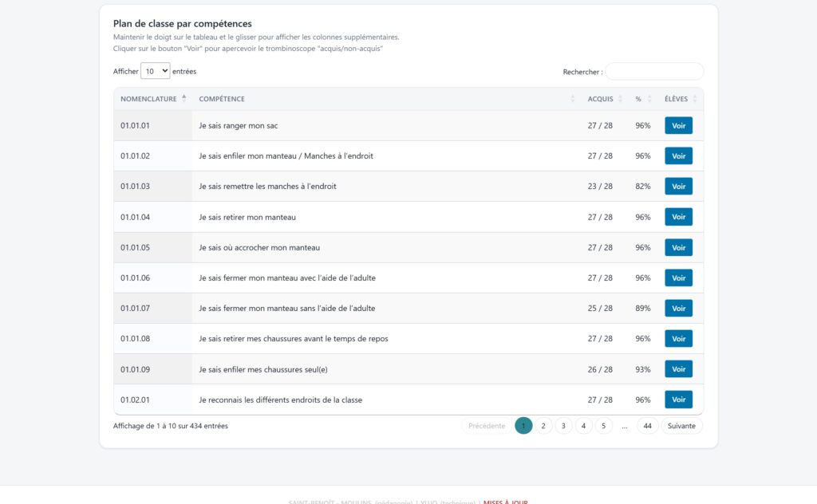View students for "retirer mes chaussures" row
Screen dimensions: 817x504
click(678, 338)
